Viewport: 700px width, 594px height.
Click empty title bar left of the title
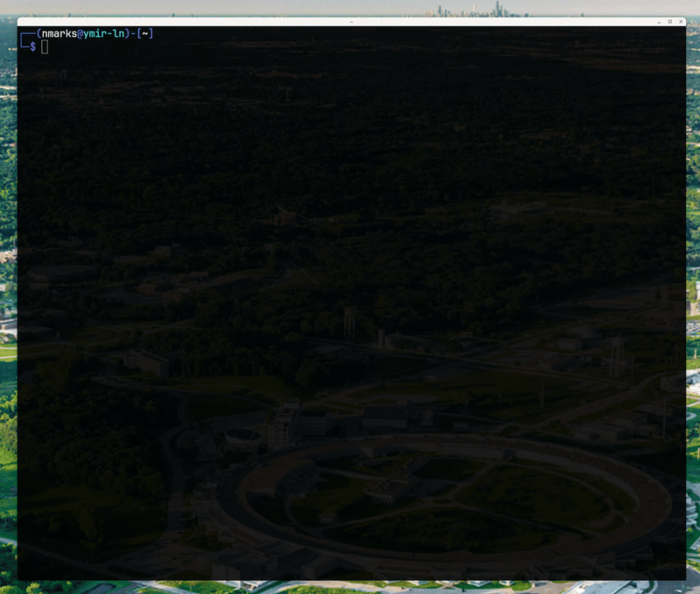tap(175, 21)
